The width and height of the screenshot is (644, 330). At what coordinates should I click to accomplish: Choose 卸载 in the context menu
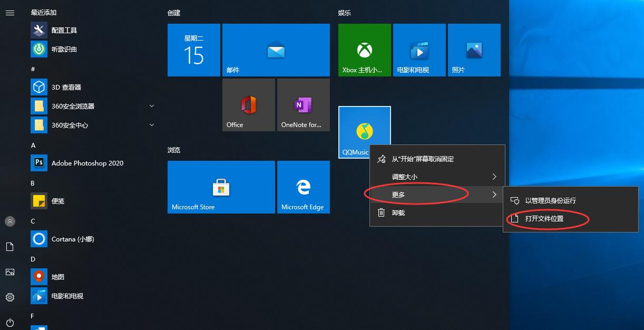437,213
